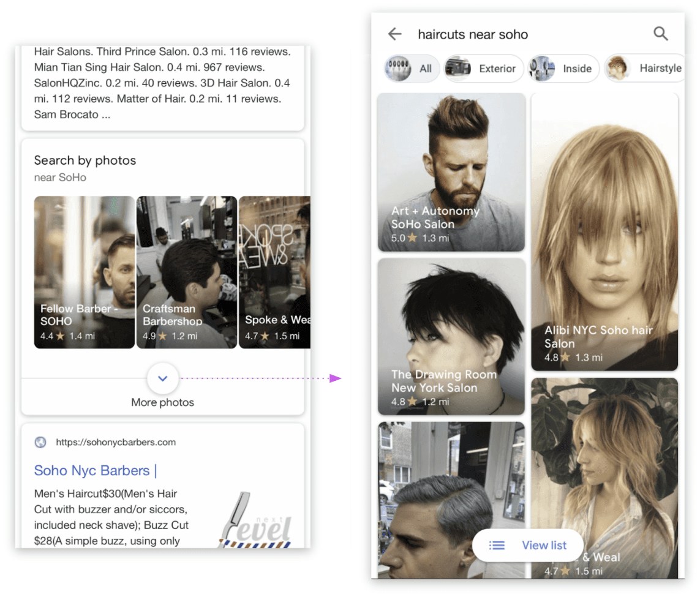
Task: Open the Soho Nyc Barbers link
Action: [x=95, y=471]
